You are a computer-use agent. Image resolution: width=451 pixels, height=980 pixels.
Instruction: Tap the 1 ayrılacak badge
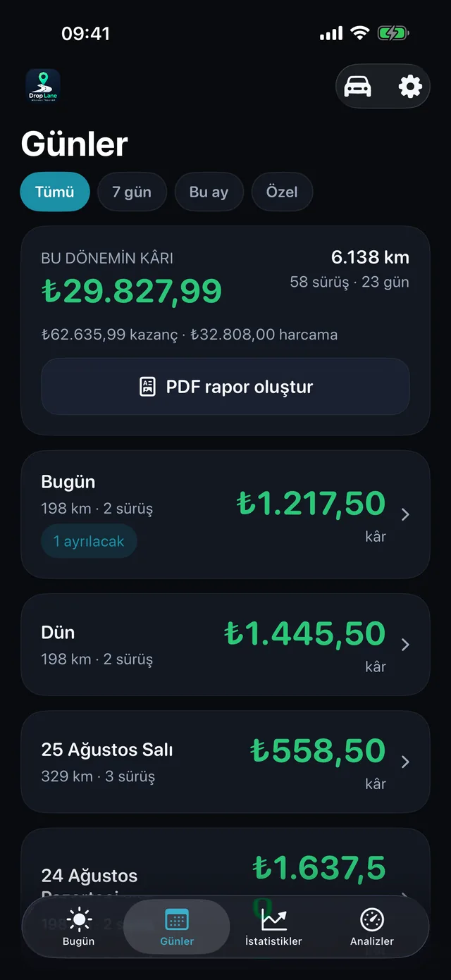89,542
